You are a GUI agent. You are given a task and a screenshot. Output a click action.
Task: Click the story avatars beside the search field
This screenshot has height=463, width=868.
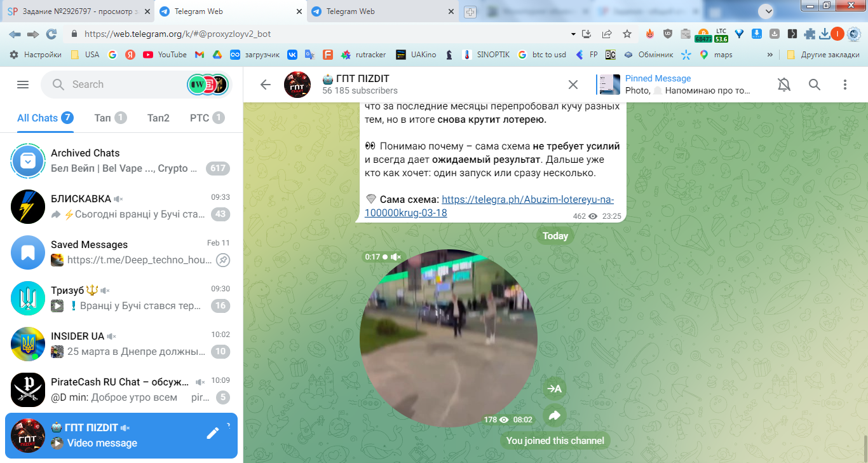click(x=207, y=85)
